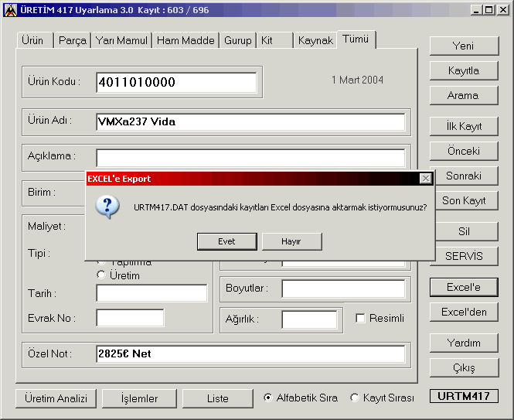Click into the Özel Not field
The image size is (514, 420).
point(250,354)
